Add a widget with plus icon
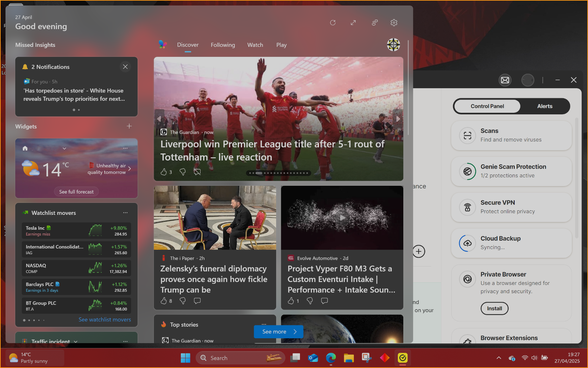This screenshot has height=368, width=588. click(x=129, y=126)
